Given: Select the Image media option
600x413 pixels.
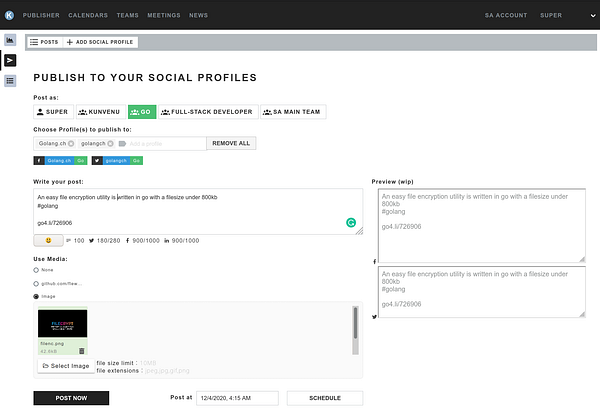Looking at the screenshot, I should pos(37,296).
